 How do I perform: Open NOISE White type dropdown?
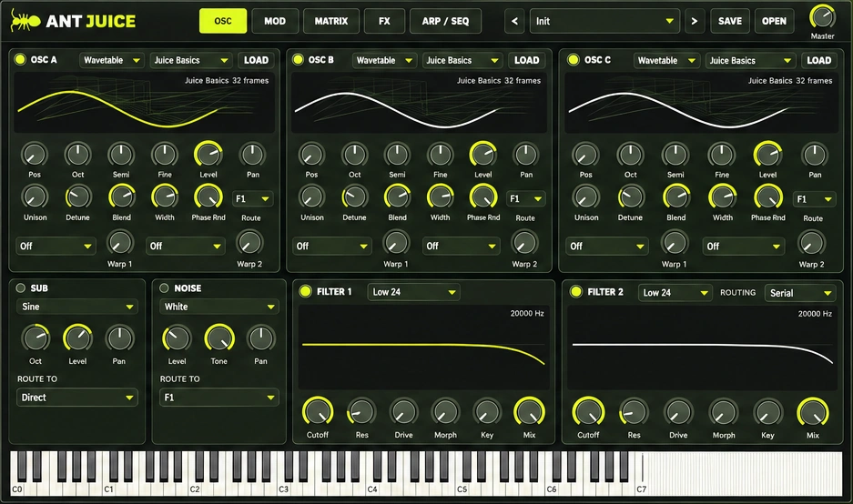219,307
